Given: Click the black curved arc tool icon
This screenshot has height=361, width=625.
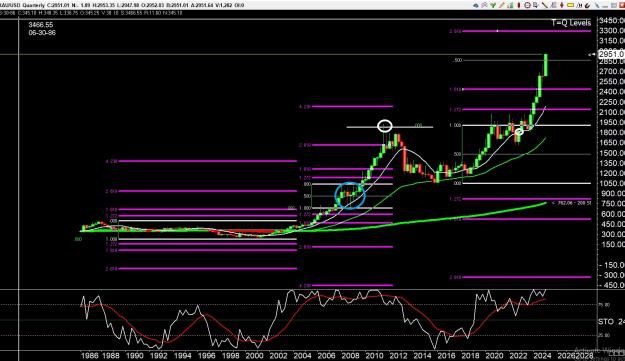Looking at the screenshot, I should [588, 5].
